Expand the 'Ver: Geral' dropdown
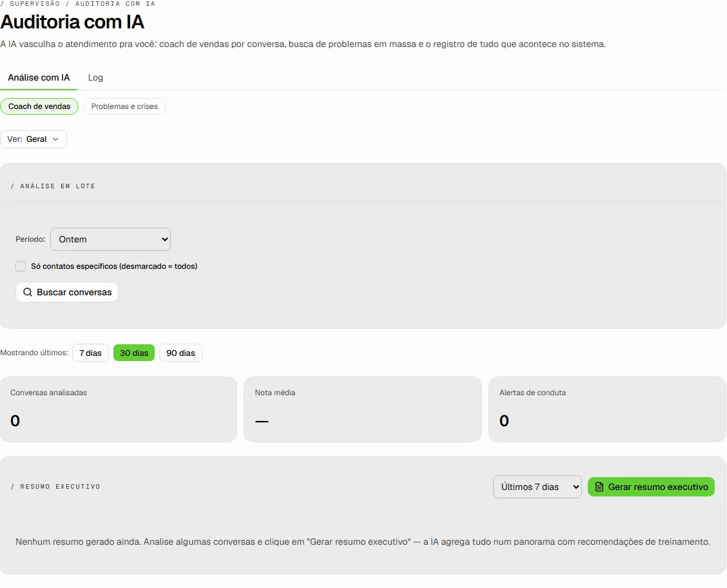Screen dimensions: 727x588 34,139
